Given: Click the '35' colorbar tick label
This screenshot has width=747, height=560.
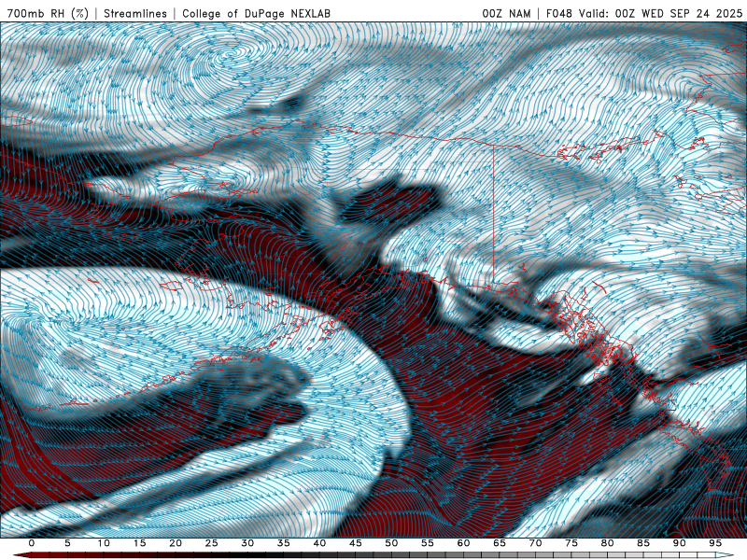Looking at the screenshot, I should click(x=284, y=543).
